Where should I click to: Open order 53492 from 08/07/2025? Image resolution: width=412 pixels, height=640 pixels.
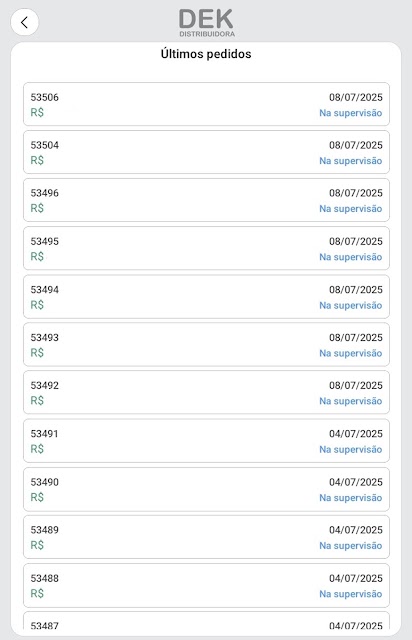tap(206, 392)
